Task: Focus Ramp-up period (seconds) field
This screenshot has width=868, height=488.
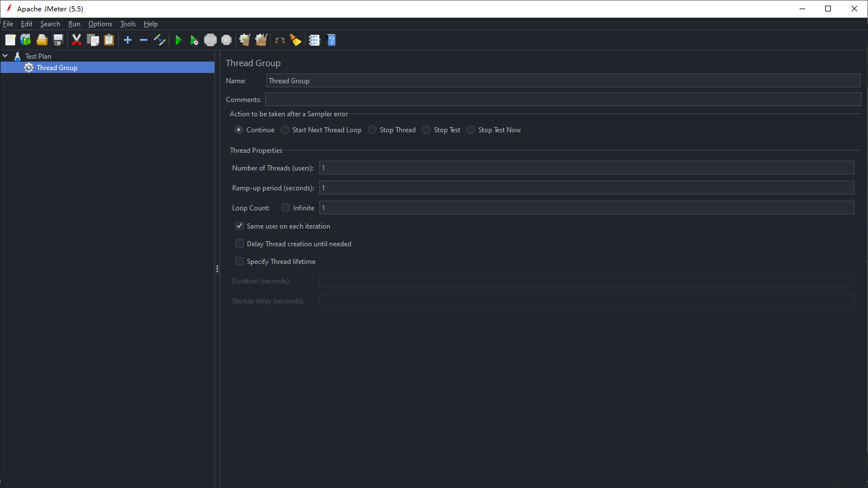Action: (x=586, y=188)
